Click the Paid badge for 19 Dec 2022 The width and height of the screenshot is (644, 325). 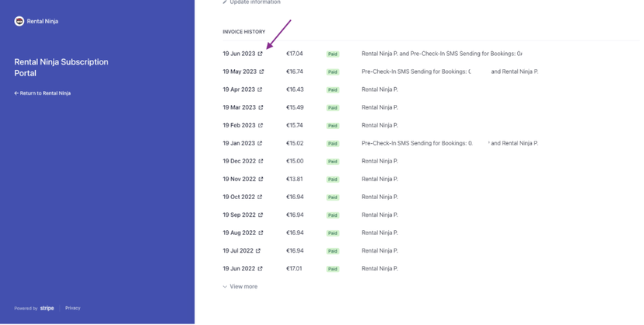coord(333,162)
